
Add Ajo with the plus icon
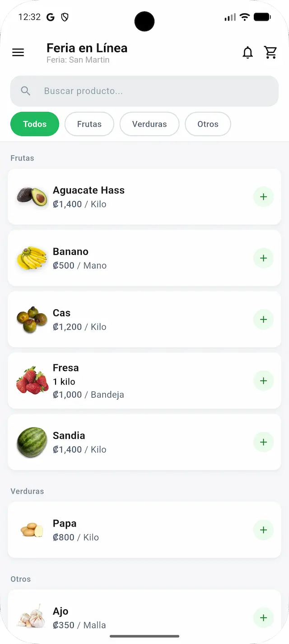coord(263,618)
